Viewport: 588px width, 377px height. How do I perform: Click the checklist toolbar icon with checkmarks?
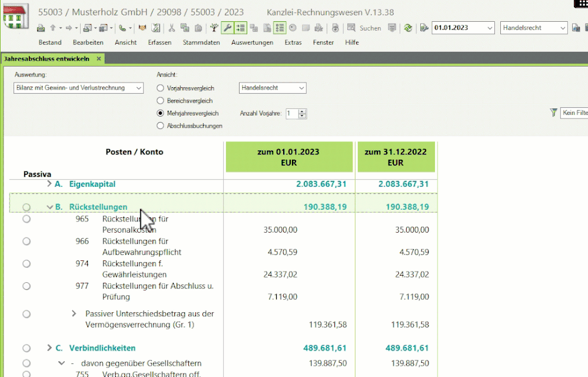pos(155,28)
